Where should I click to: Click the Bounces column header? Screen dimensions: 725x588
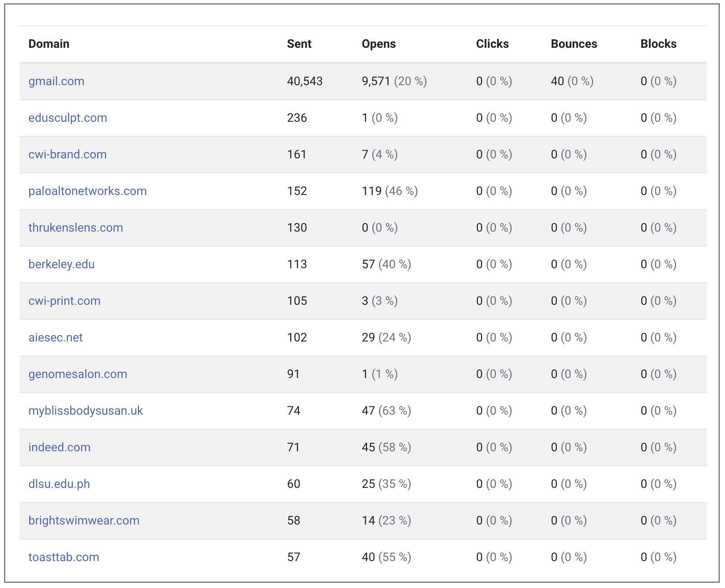(574, 44)
